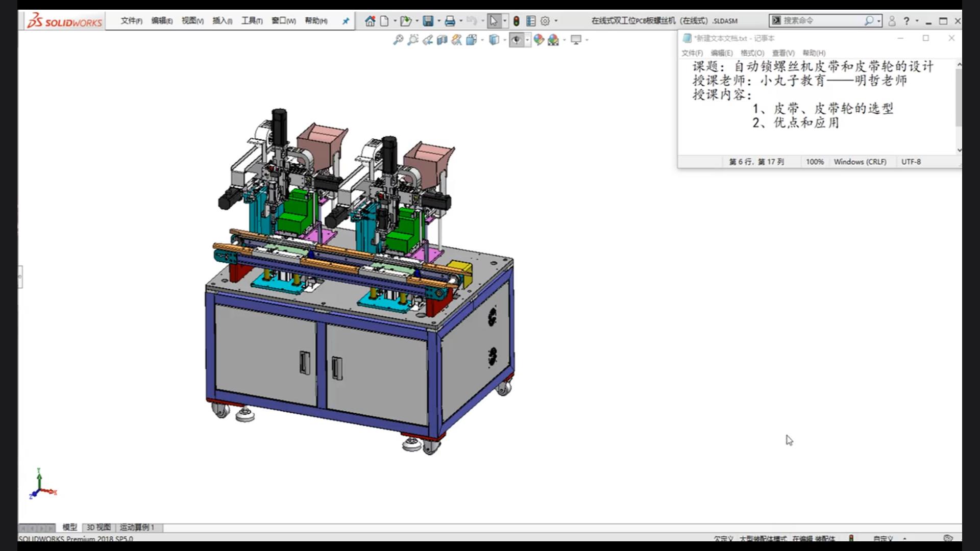
Task: Click the user login silhouette icon
Action: click(x=892, y=21)
